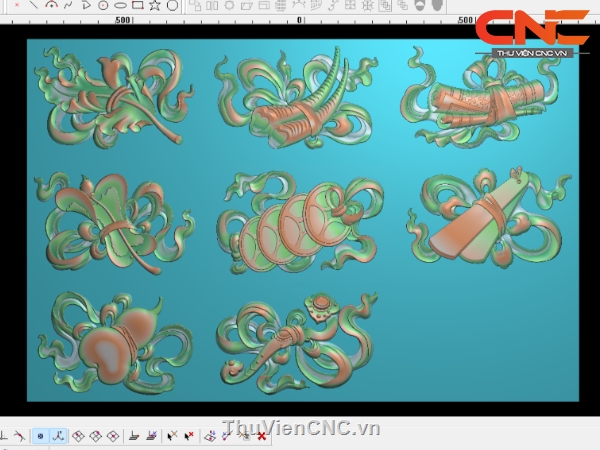Toggle the highlighted point snap button

[40, 436]
